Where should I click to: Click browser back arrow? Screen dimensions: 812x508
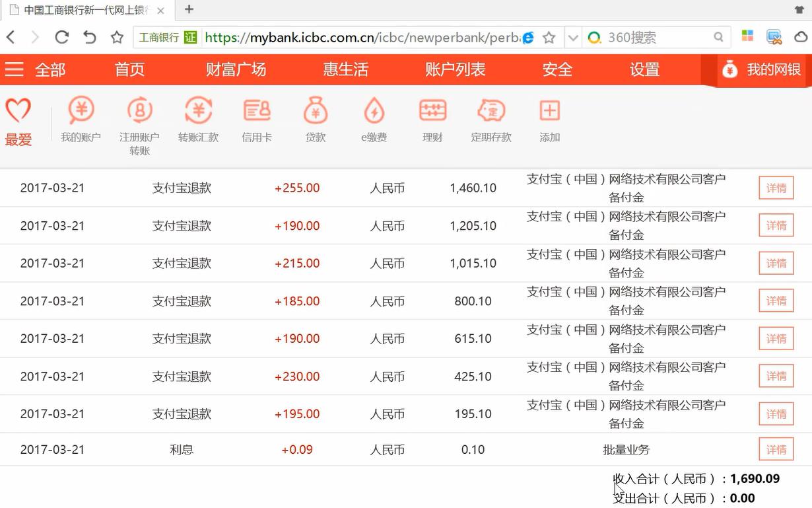[11, 38]
